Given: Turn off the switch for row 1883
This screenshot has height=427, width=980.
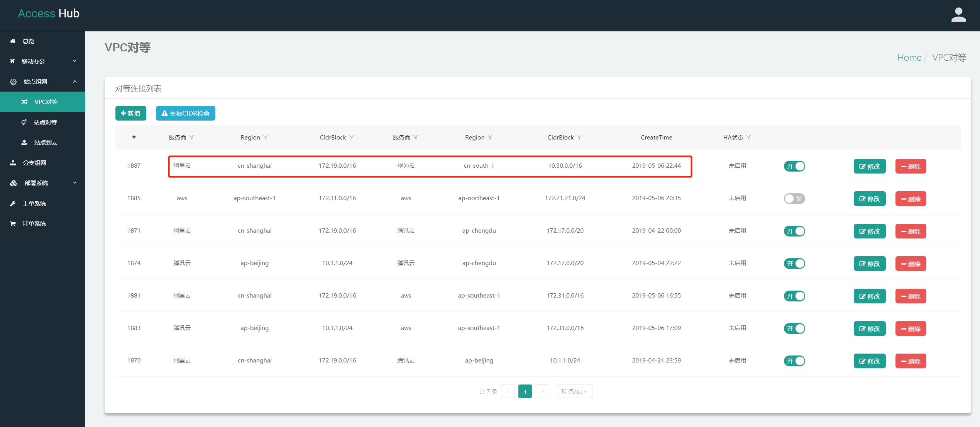Looking at the screenshot, I should click(x=794, y=328).
